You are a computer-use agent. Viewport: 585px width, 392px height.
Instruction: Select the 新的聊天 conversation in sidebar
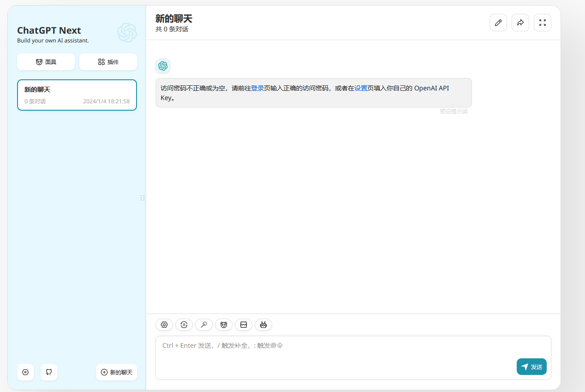tap(77, 95)
